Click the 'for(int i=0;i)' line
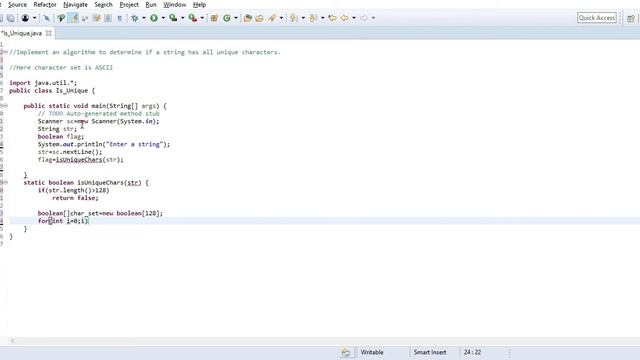The height and width of the screenshot is (360, 640). [x=63, y=221]
